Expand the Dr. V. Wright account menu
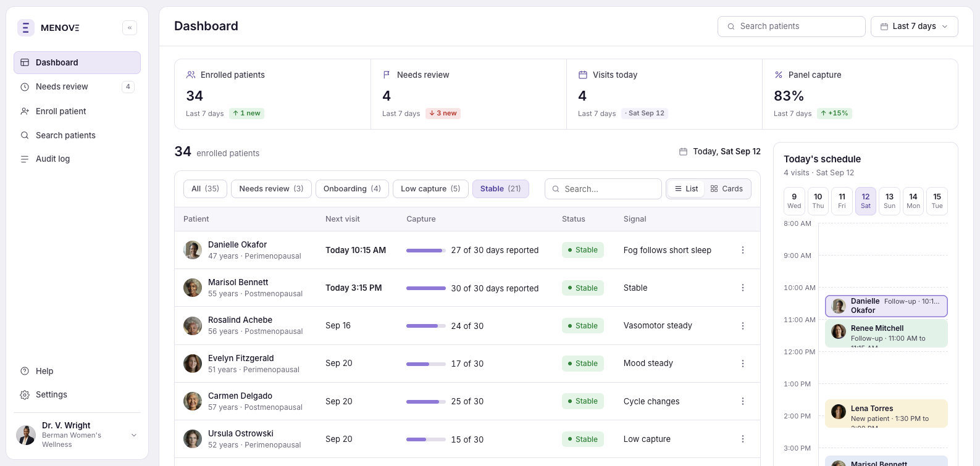The image size is (980, 466). point(134,435)
